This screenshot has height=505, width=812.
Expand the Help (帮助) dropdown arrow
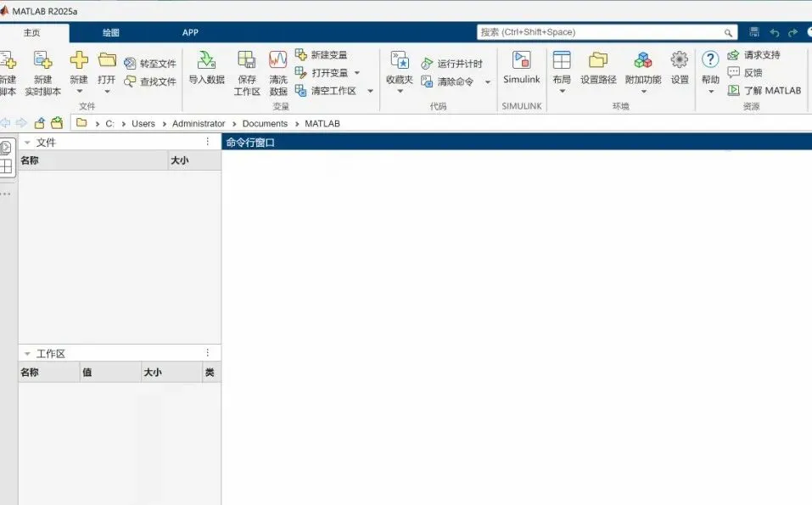[710, 91]
